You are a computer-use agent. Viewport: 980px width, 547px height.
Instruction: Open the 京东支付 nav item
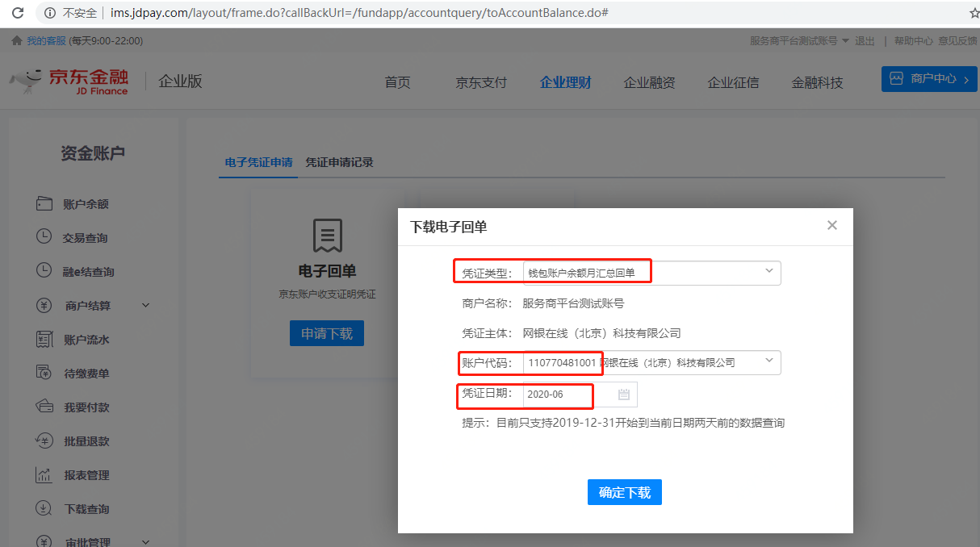click(x=481, y=82)
